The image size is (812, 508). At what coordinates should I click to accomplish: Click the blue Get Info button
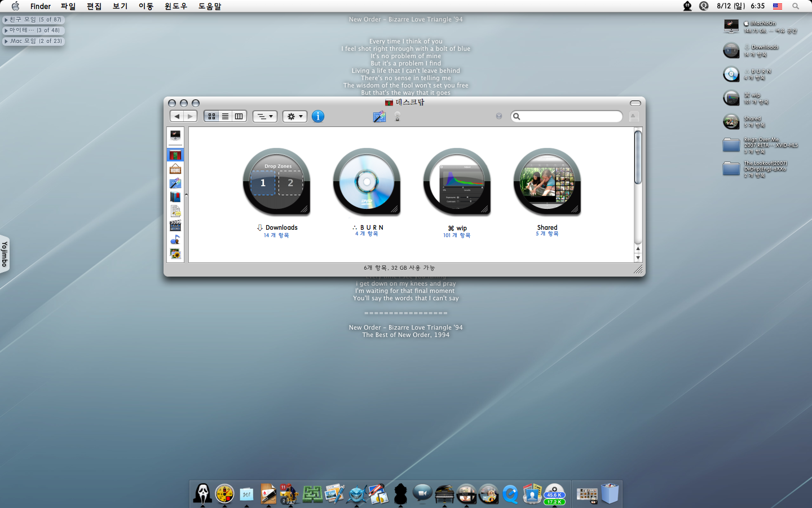tap(318, 116)
